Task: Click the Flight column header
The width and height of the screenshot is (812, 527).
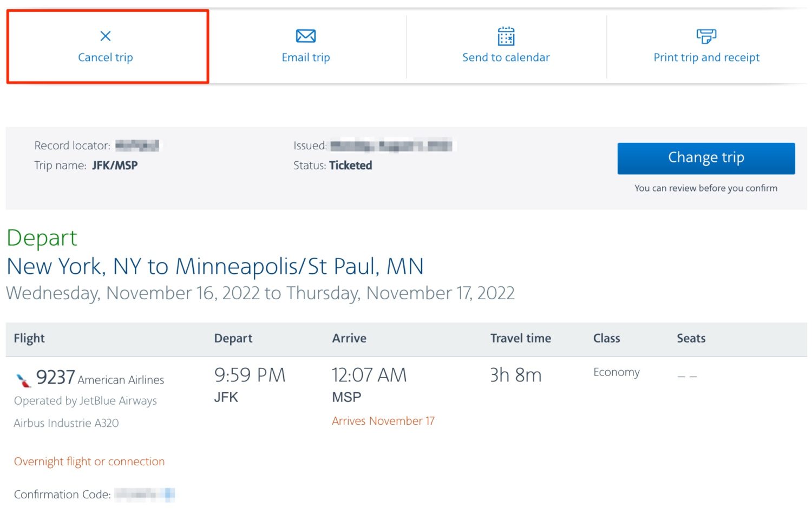Action: pos(29,338)
